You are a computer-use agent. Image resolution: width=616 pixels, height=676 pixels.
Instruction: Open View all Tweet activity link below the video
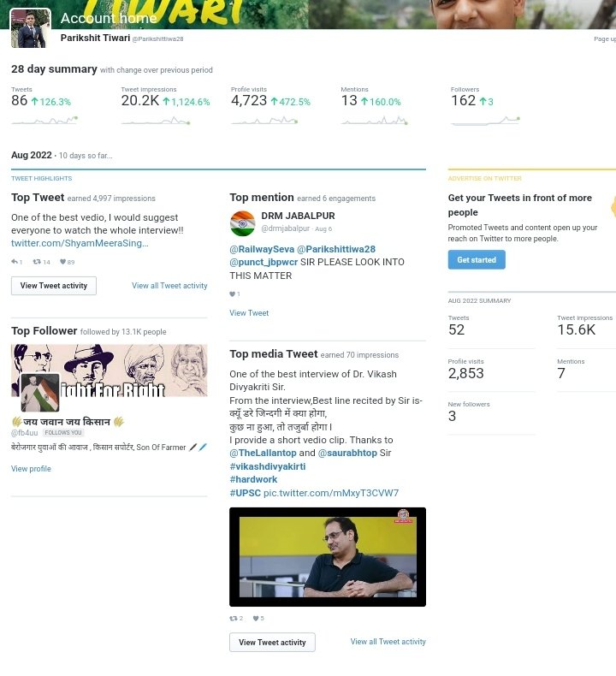tap(388, 642)
